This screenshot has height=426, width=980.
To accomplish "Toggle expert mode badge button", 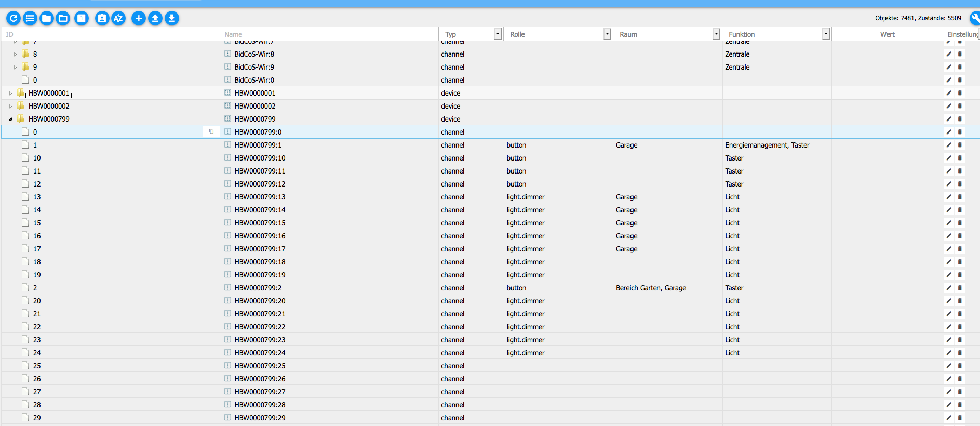I will (102, 19).
